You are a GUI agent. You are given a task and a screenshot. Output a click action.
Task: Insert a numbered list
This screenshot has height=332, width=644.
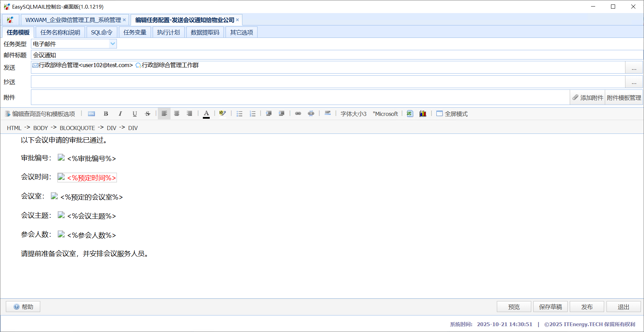pos(253,114)
